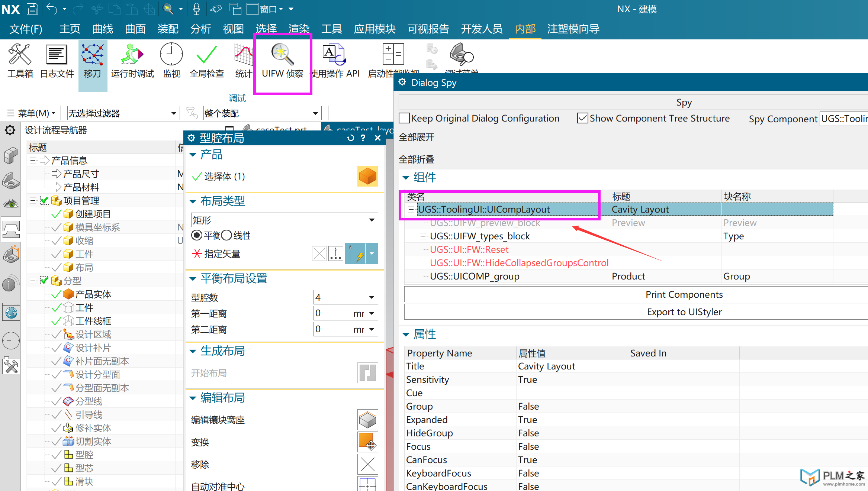Click the 第一距离 value field
Image resolution: width=868 pixels, height=491 pixels.
[x=332, y=313]
